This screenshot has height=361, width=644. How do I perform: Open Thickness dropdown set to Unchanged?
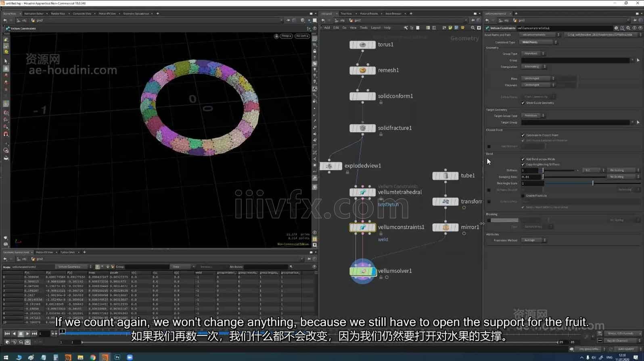tap(538, 85)
